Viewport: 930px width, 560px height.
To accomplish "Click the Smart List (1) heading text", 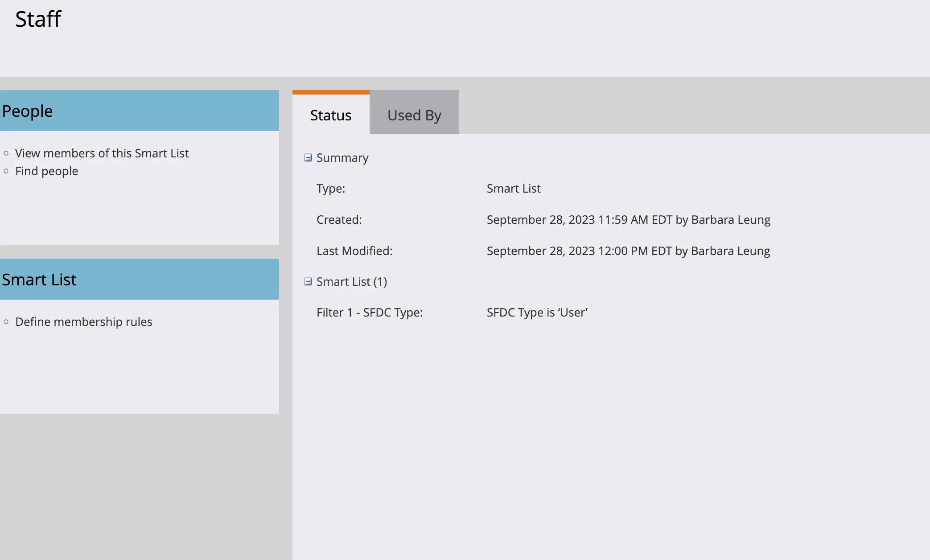I will click(351, 281).
